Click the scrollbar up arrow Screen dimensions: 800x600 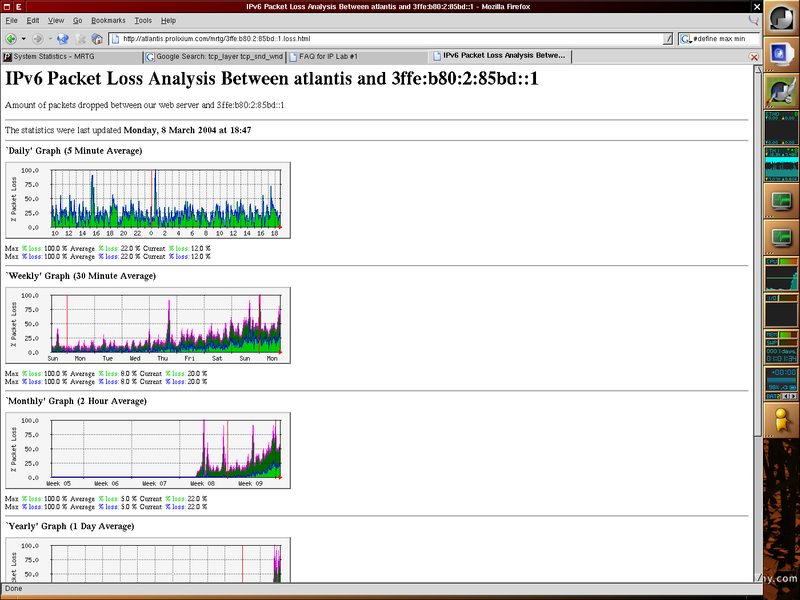click(x=757, y=70)
